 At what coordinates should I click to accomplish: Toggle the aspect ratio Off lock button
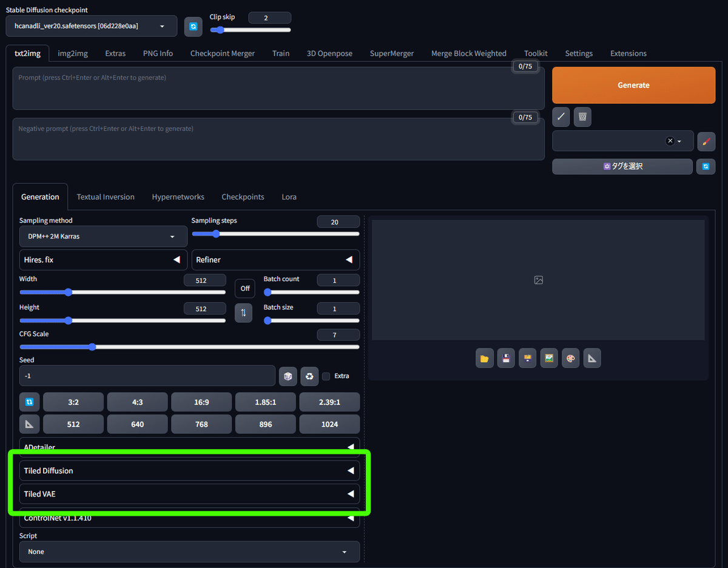[245, 288]
